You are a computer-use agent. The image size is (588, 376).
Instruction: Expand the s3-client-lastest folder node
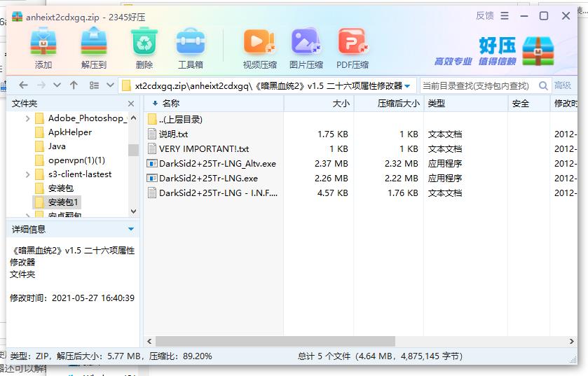point(28,174)
